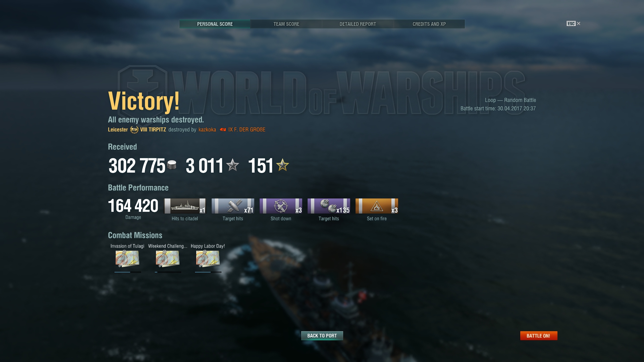Viewport: 644px width, 362px height.
Task: Start next match with Battle On!
Action: 539,336
